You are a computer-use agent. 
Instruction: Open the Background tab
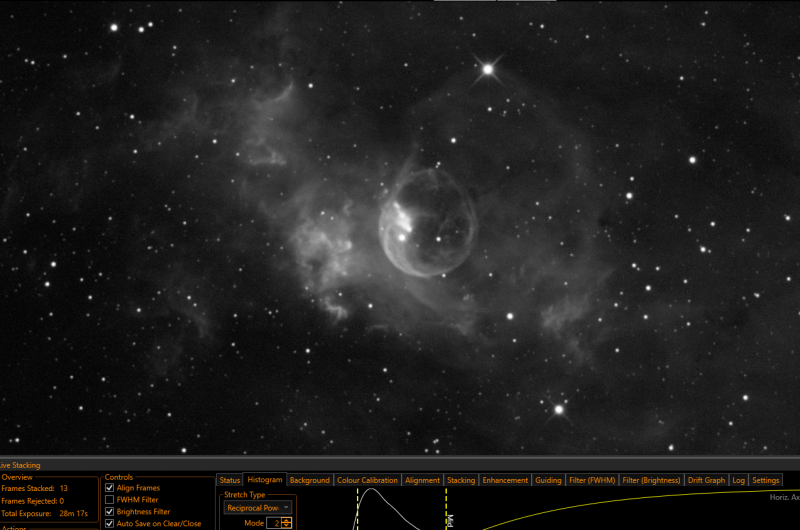pyautogui.click(x=310, y=480)
